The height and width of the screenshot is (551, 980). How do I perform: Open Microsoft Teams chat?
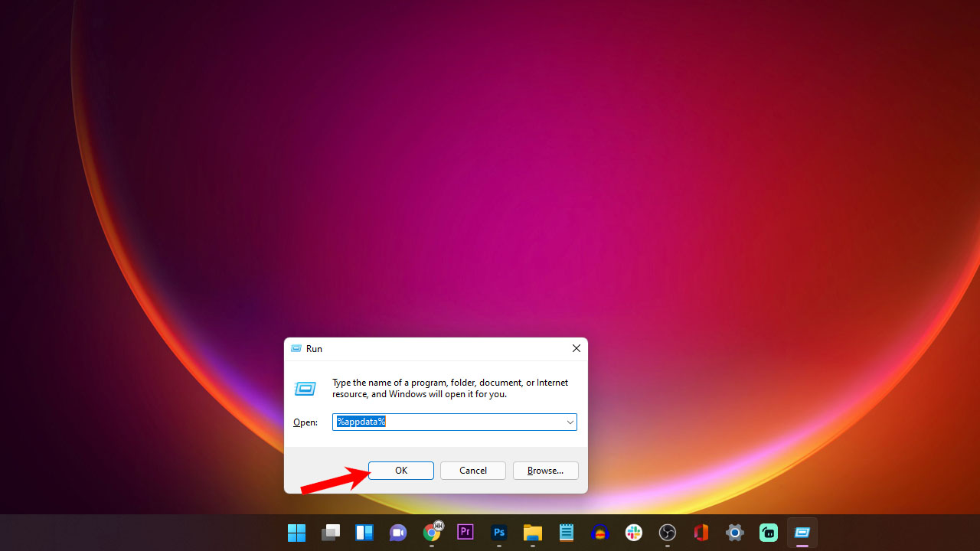pos(398,532)
